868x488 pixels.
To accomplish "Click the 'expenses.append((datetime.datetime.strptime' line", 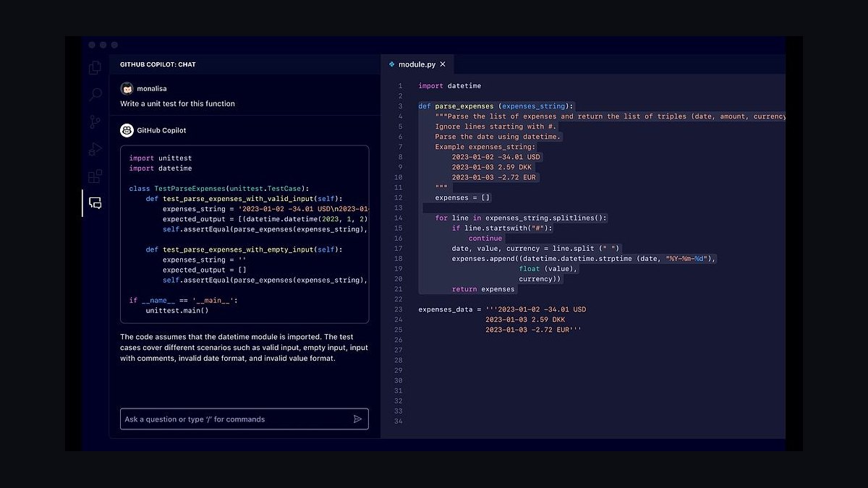I will 584,258.
